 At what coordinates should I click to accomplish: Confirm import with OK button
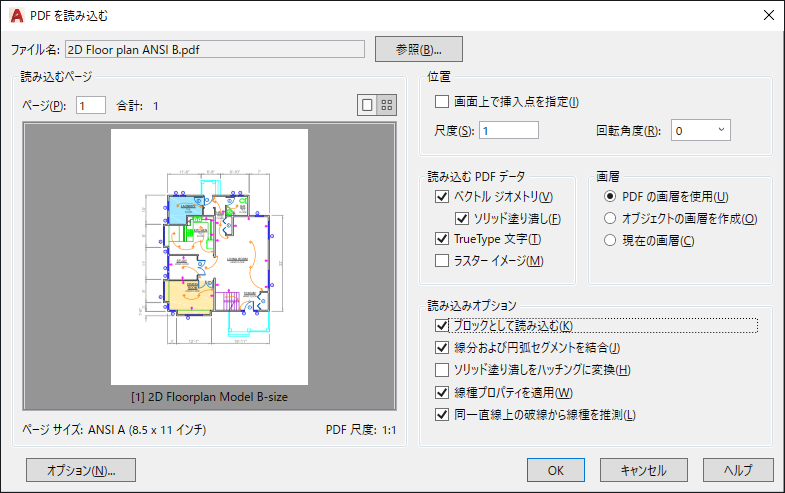pyautogui.click(x=556, y=470)
